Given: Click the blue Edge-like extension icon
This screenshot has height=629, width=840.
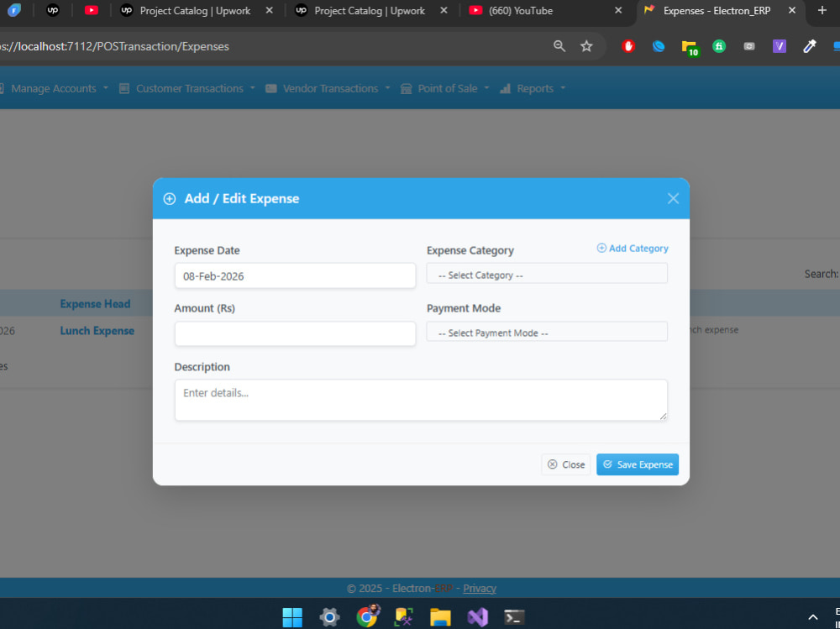Looking at the screenshot, I should (659, 47).
